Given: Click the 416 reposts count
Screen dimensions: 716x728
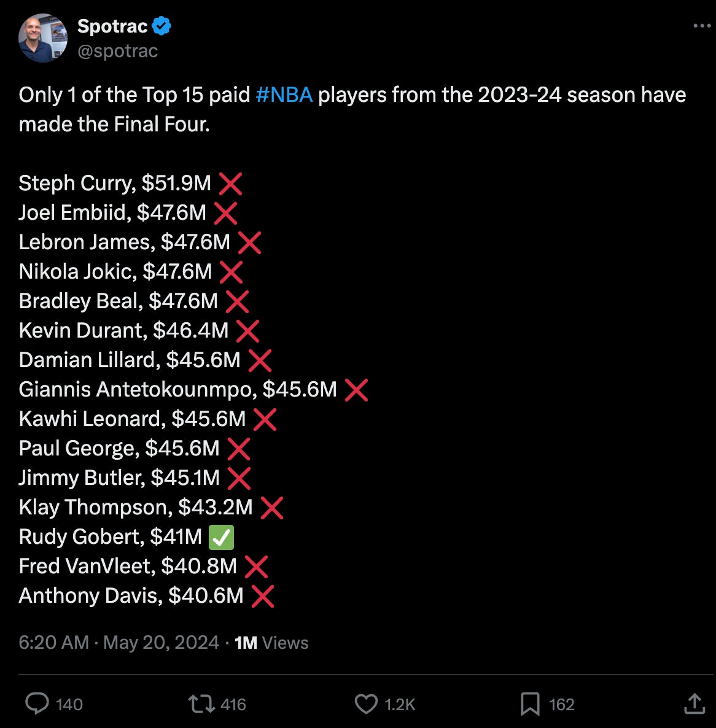Looking at the screenshot, I should click(233, 704).
